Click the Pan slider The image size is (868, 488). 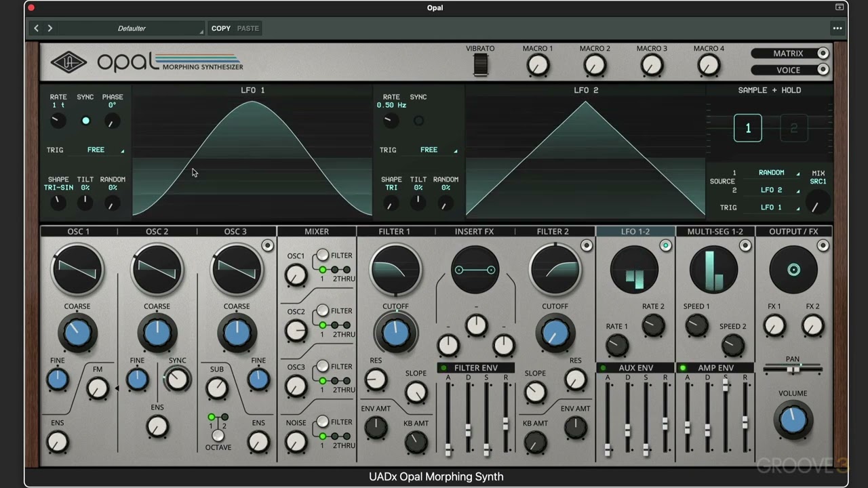point(793,369)
